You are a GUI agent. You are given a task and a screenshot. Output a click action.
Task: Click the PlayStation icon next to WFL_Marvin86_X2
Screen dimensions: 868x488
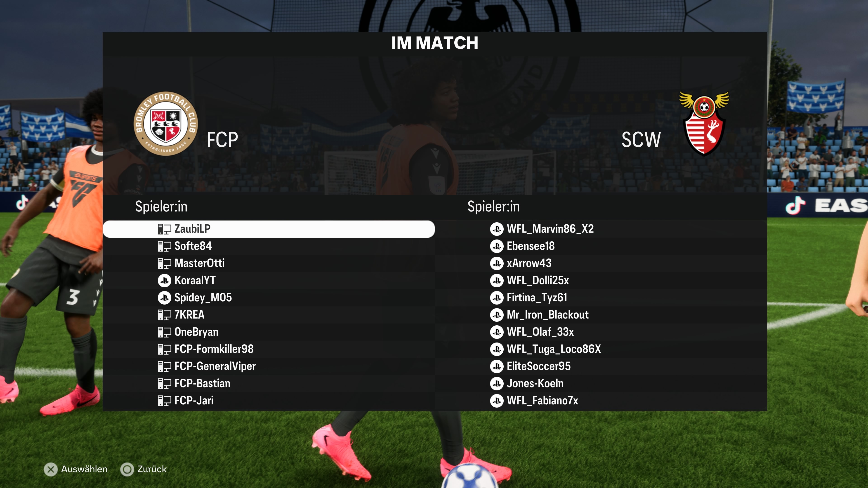pyautogui.click(x=497, y=229)
